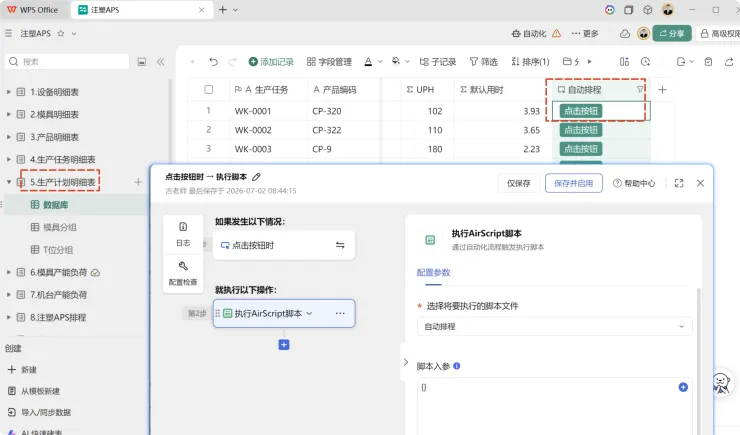Click the filter icon on 自动排程 column
Screen dimensions: 740x435
(x=640, y=90)
